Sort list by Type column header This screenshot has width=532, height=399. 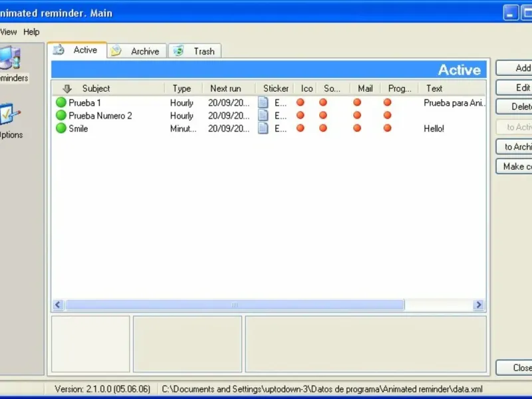(182, 88)
